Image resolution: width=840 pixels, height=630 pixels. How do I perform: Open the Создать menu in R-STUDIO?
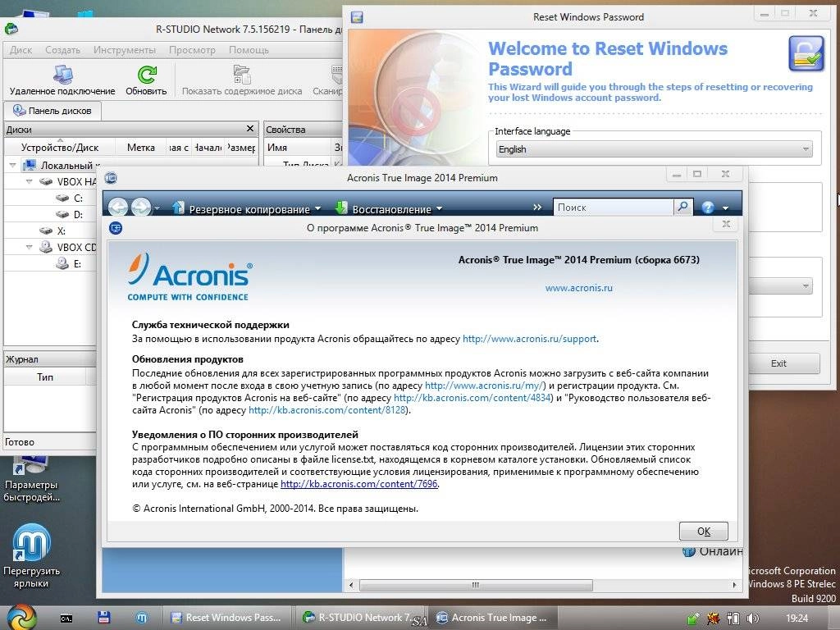tap(62, 50)
